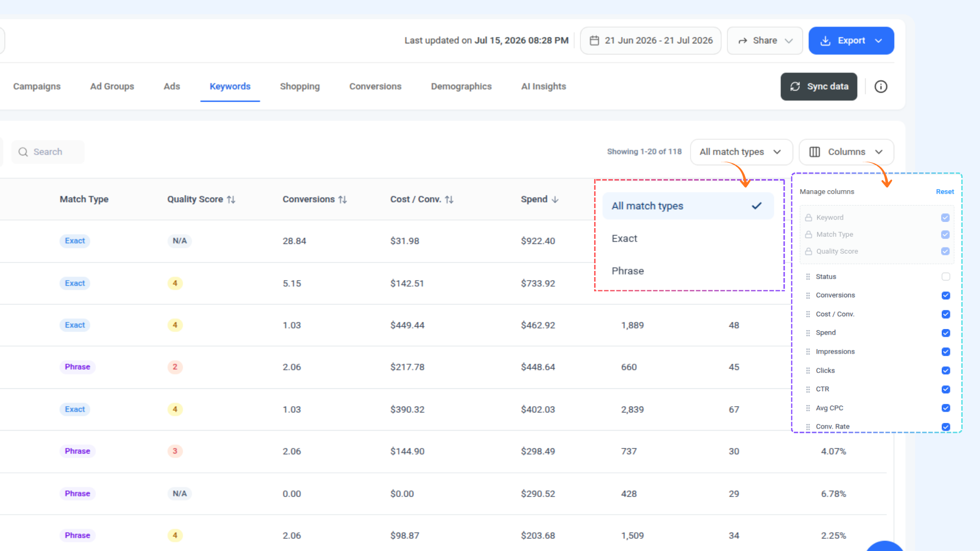Screen dimensions: 980x551
Task: Uncheck the Impressions column checkbox
Action: [946, 352]
